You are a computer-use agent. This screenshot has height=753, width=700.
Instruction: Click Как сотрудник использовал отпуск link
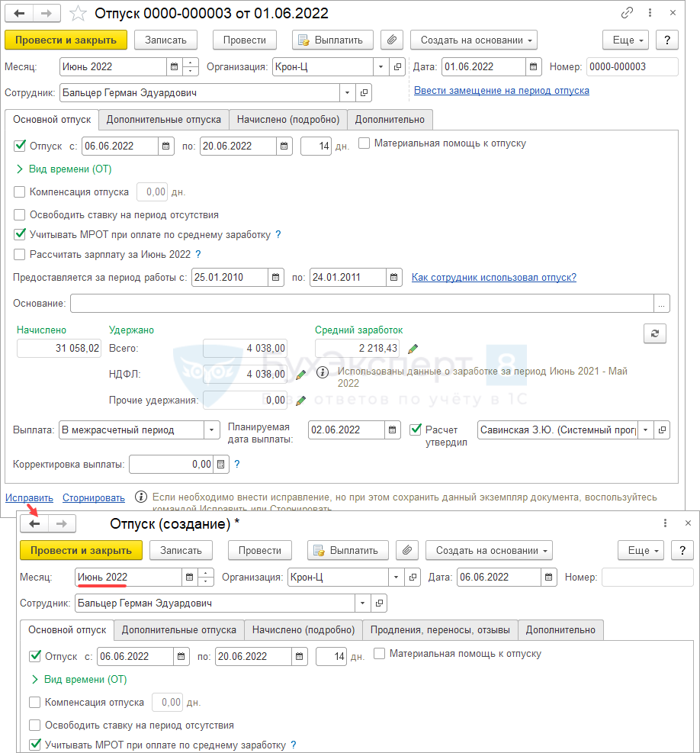[493, 277]
